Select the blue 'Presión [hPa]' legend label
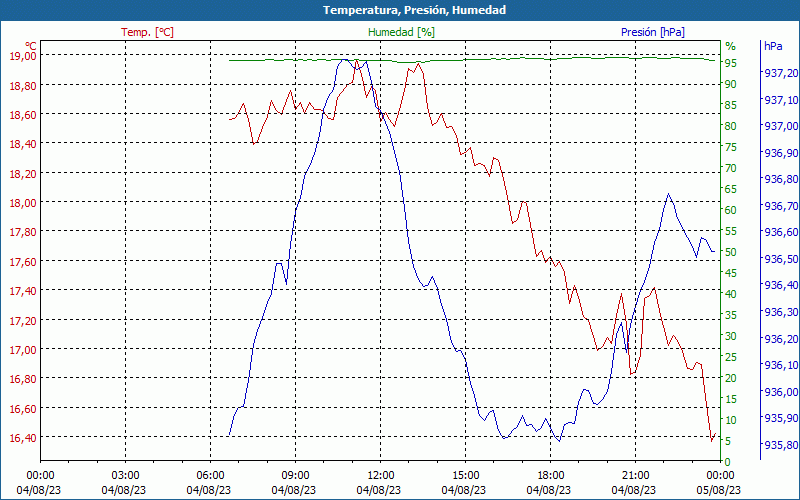The image size is (800, 500). coord(653,32)
